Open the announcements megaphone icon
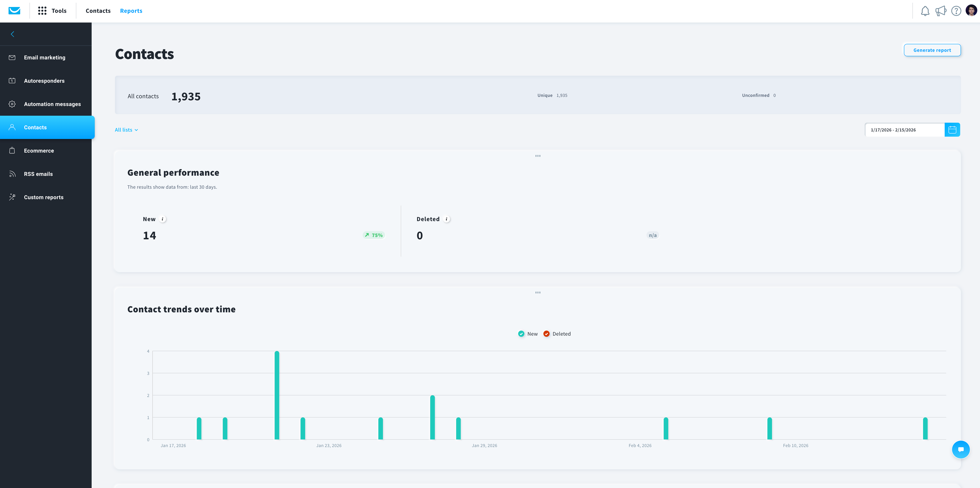This screenshot has height=488, width=980. [940, 11]
